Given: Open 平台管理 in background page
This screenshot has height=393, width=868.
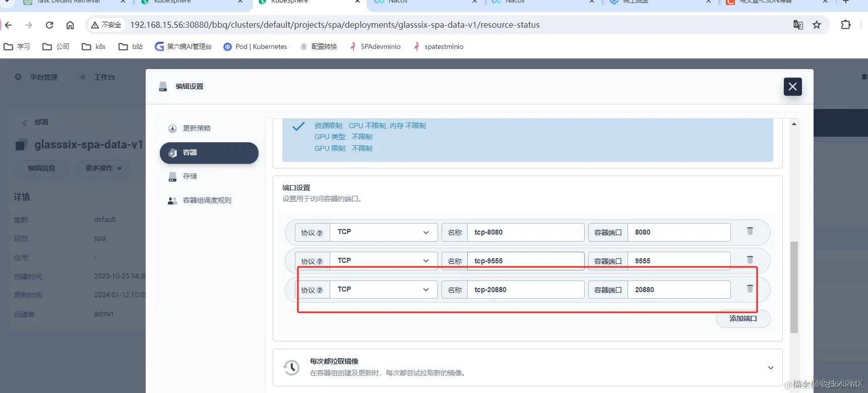Looking at the screenshot, I should coord(36,77).
